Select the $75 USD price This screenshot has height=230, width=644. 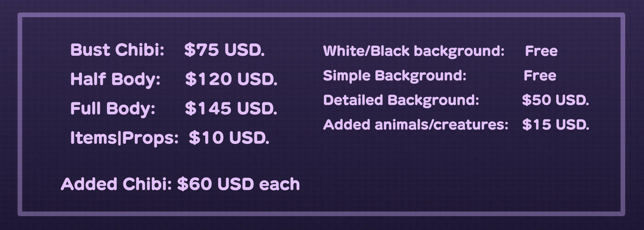[x=224, y=50]
